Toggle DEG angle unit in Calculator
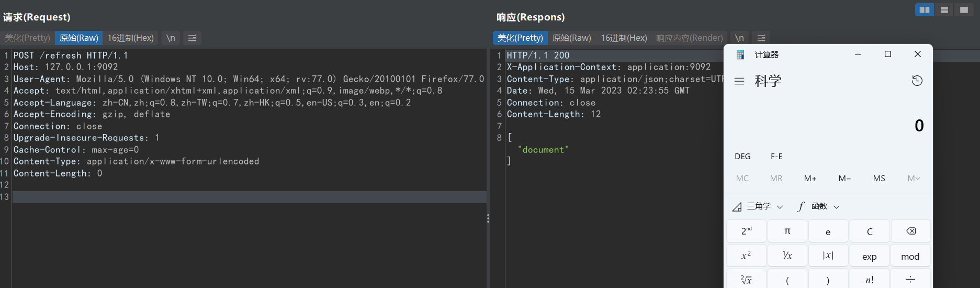 [742, 156]
